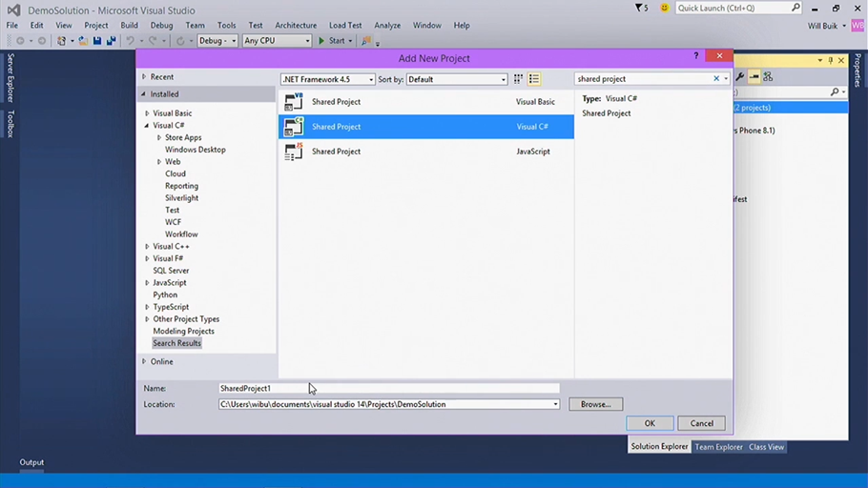Switch to Solution Explorer tab
Viewport: 868px width, 488px height.
coord(659,446)
